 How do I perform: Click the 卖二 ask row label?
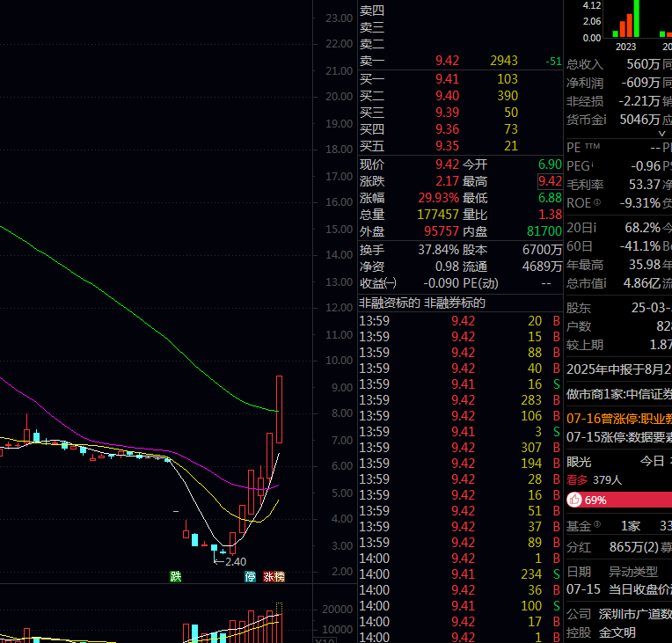click(x=372, y=44)
